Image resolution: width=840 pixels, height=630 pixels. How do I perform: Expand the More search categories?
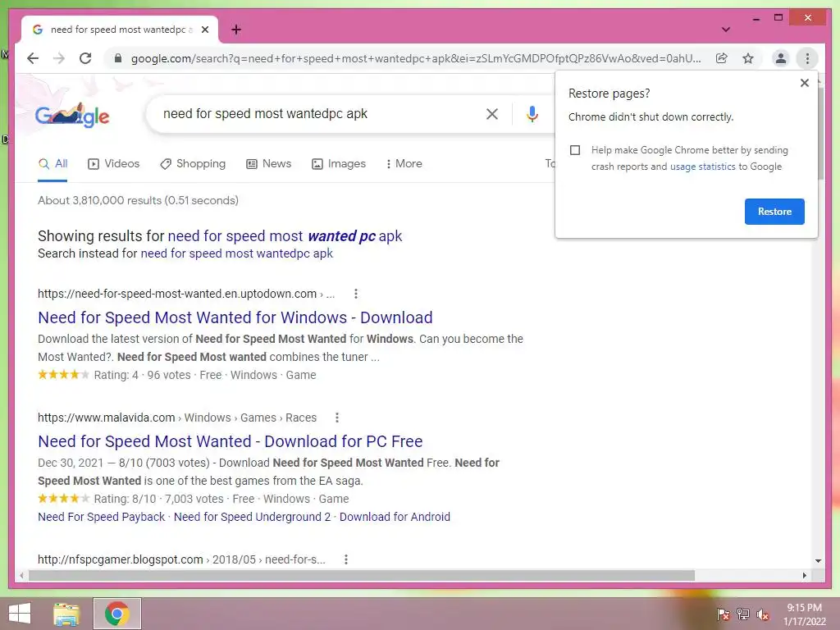pos(404,164)
